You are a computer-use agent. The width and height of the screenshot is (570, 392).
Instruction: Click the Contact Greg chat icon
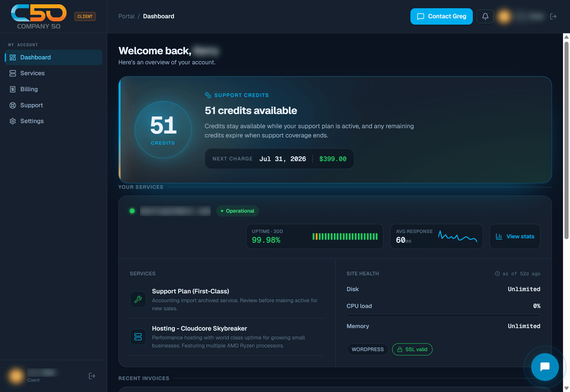pyautogui.click(x=420, y=16)
